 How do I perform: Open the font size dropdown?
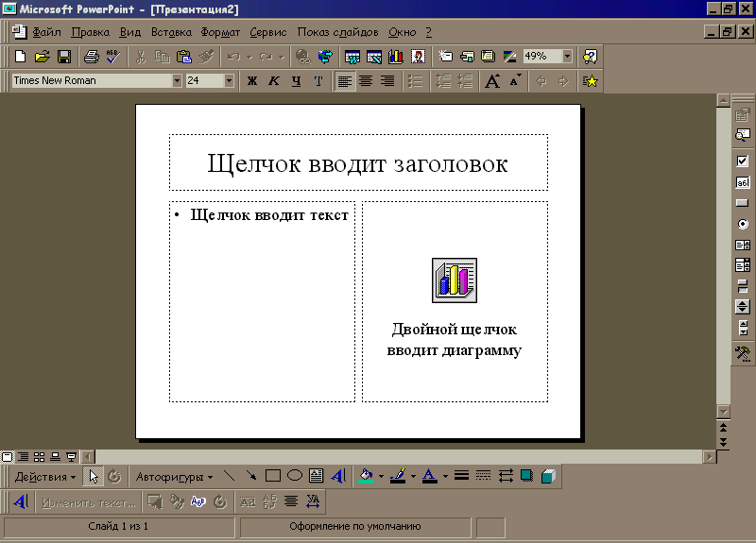pos(229,80)
